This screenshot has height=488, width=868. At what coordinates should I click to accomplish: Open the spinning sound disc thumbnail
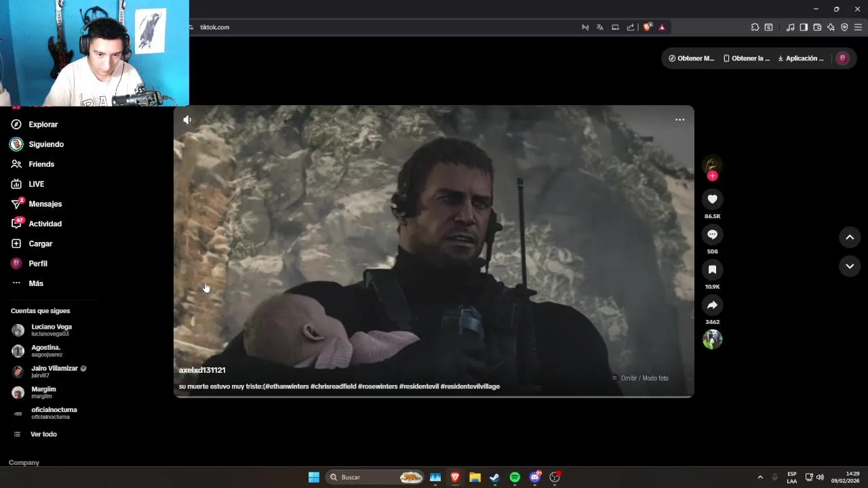[712, 340]
